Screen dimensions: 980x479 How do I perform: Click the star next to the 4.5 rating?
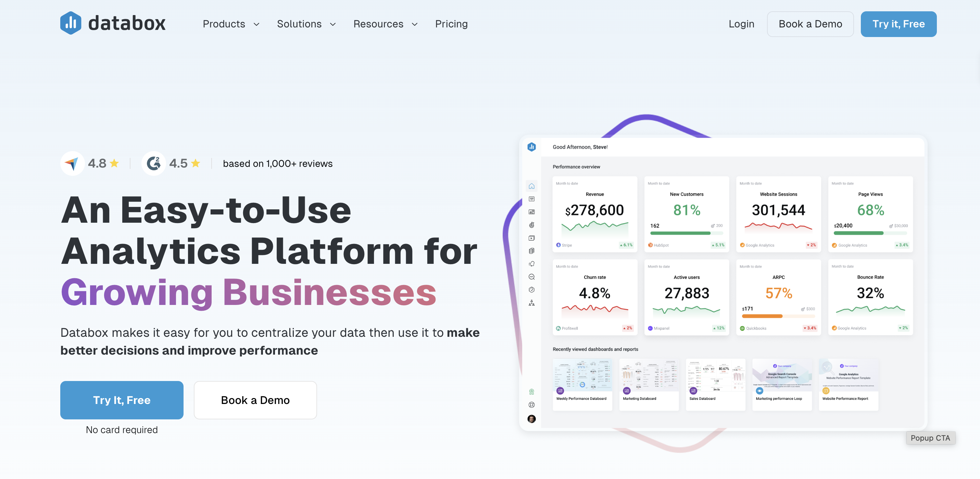(196, 163)
